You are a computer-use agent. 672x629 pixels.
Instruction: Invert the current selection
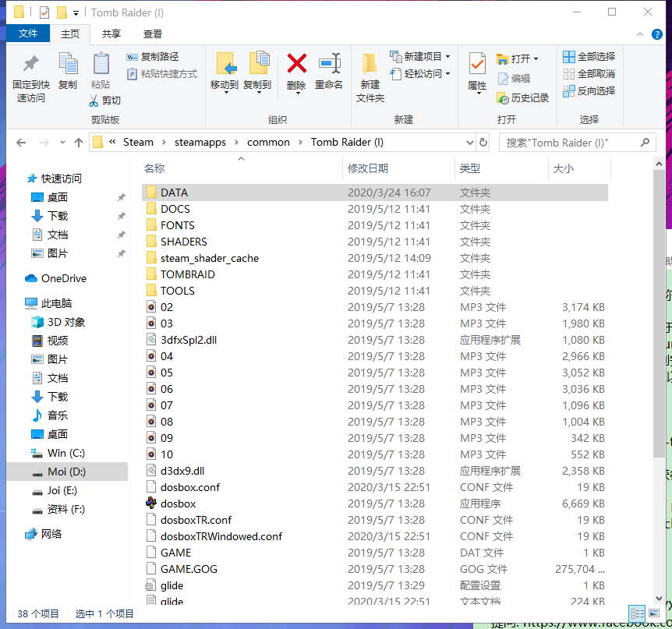589,91
